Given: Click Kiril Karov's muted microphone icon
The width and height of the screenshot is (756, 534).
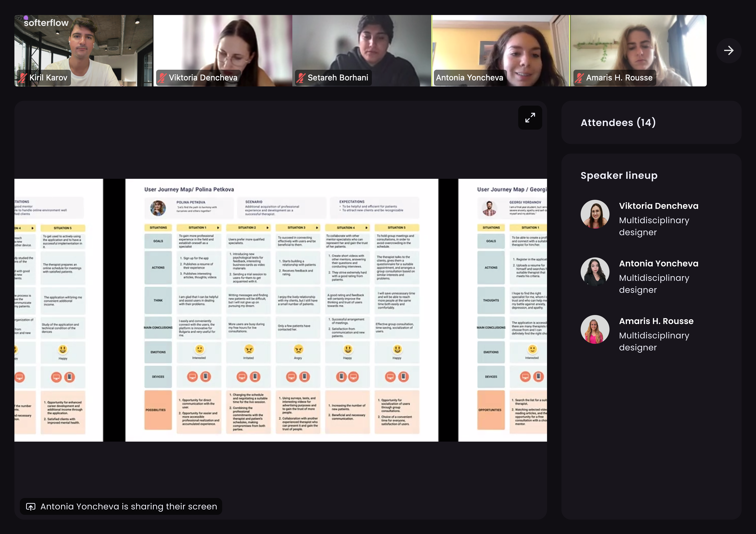Looking at the screenshot, I should click(22, 78).
